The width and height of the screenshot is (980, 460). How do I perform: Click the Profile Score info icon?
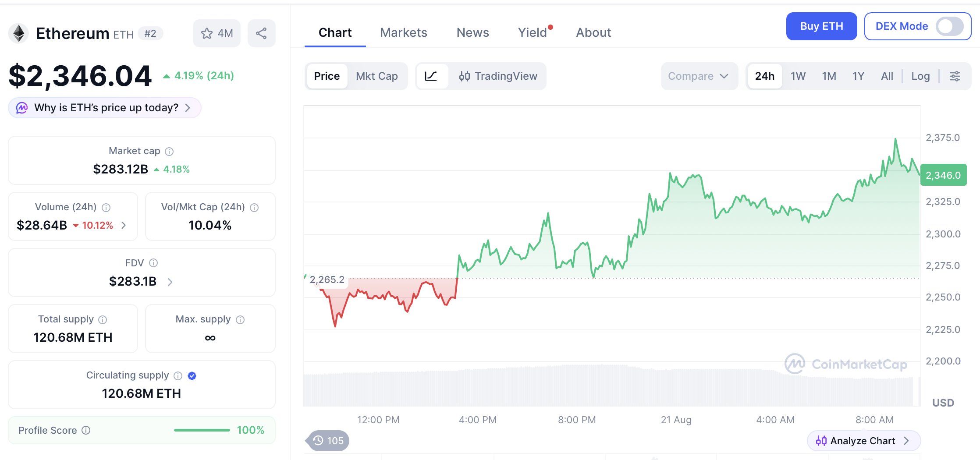click(x=86, y=430)
